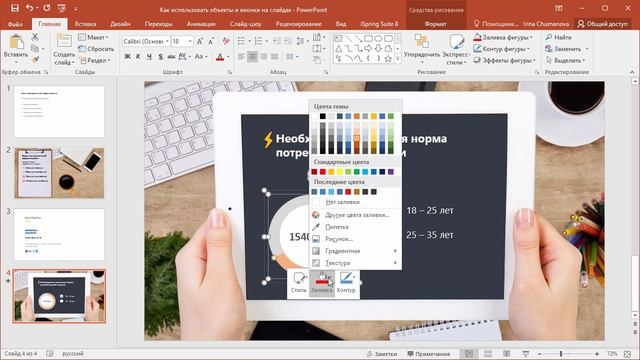Switch to the reading view icon
Screen dimensions: 640x360
tap(507, 354)
